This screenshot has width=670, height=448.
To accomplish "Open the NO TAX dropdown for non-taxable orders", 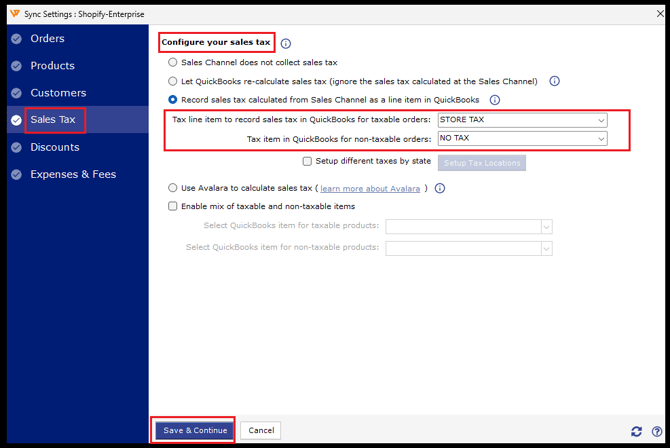I will click(x=523, y=139).
